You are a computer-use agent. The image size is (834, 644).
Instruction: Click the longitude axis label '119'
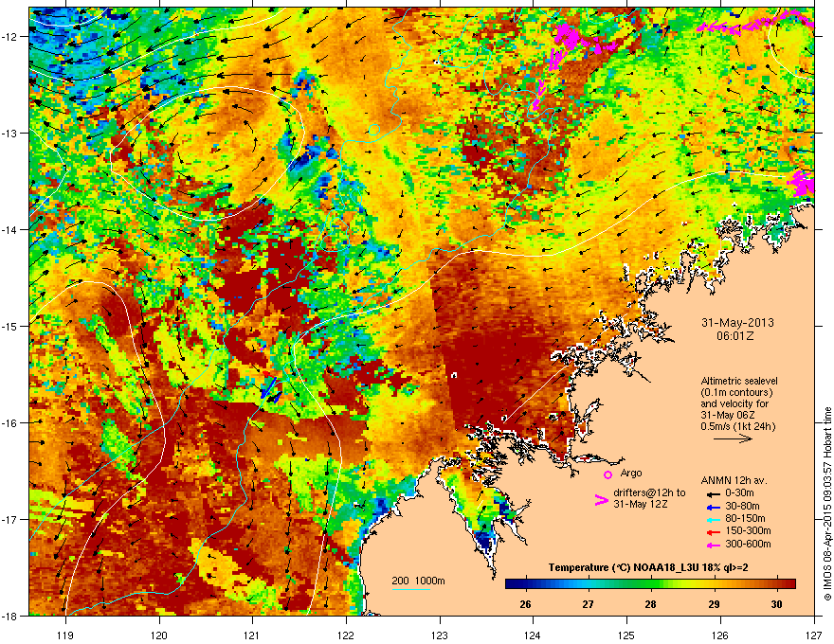coord(65,635)
